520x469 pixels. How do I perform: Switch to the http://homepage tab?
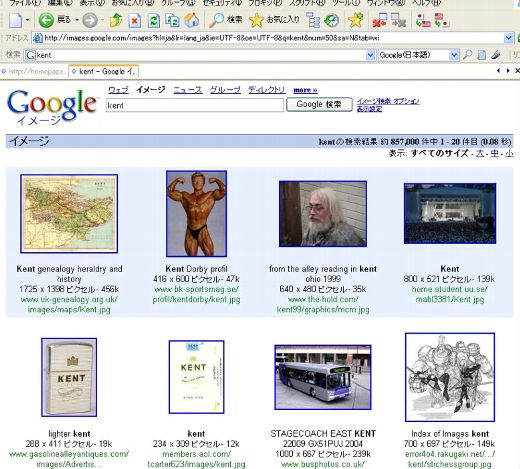point(35,71)
